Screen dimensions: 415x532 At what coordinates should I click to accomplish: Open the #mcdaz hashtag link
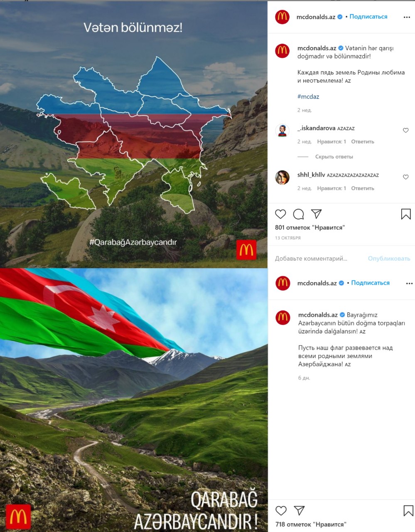[x=308, y=96]
